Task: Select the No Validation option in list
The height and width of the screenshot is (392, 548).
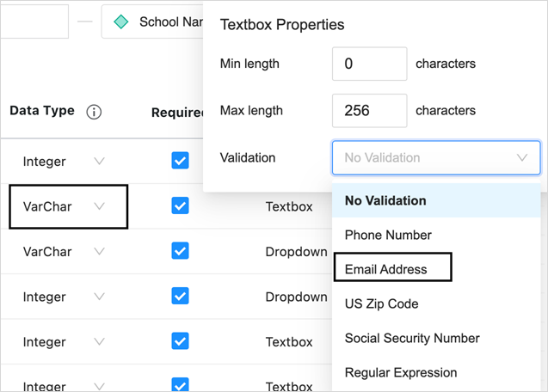Action: tap(385, 200)
